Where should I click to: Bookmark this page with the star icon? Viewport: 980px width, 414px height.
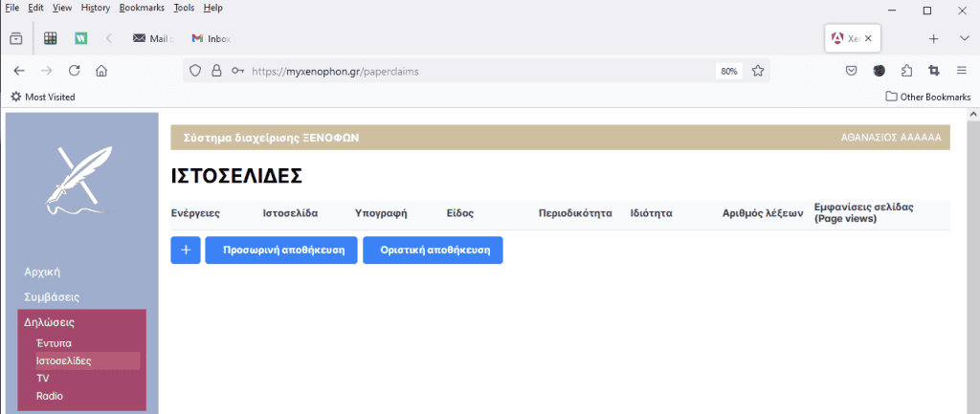pyautogui.click(x=757, y=70)
